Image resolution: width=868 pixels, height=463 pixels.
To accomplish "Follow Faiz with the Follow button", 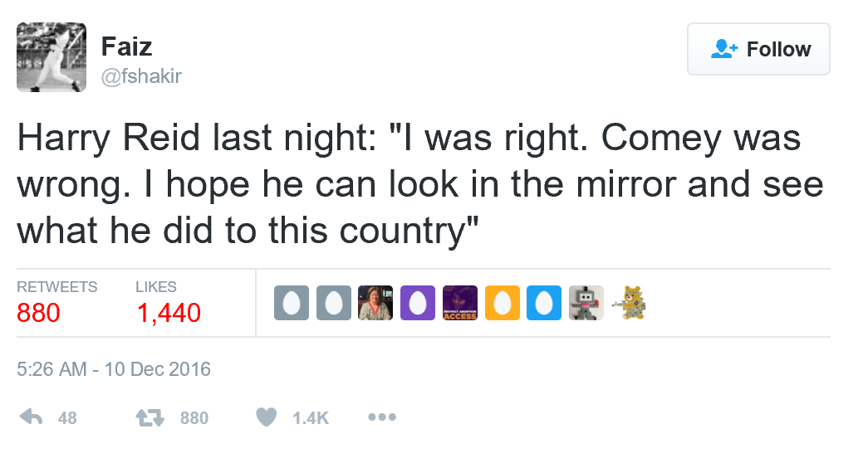I will click(x=758, y=50).
